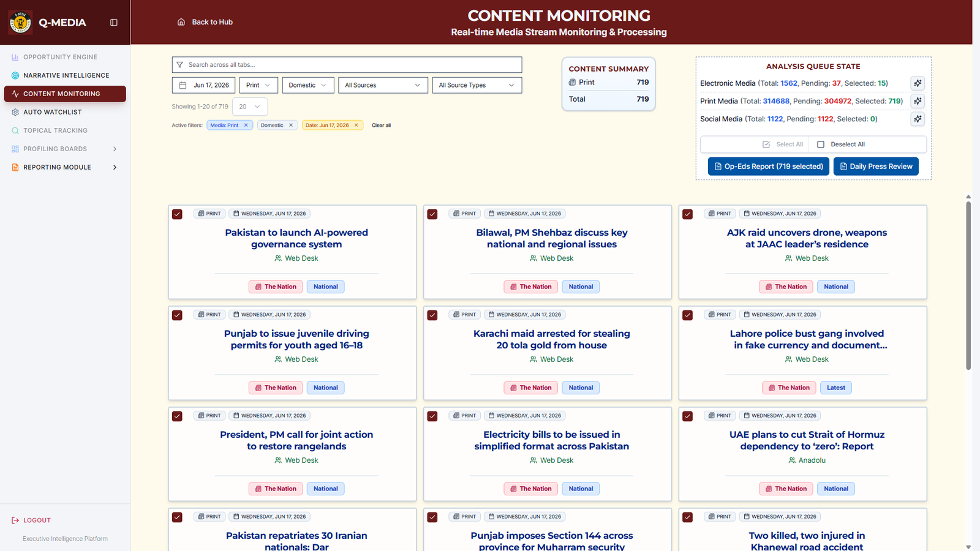This screenshot has height=551, width=980.
Task: Click the Latest tag on Lahore police card
Action: tap(836, 388)
